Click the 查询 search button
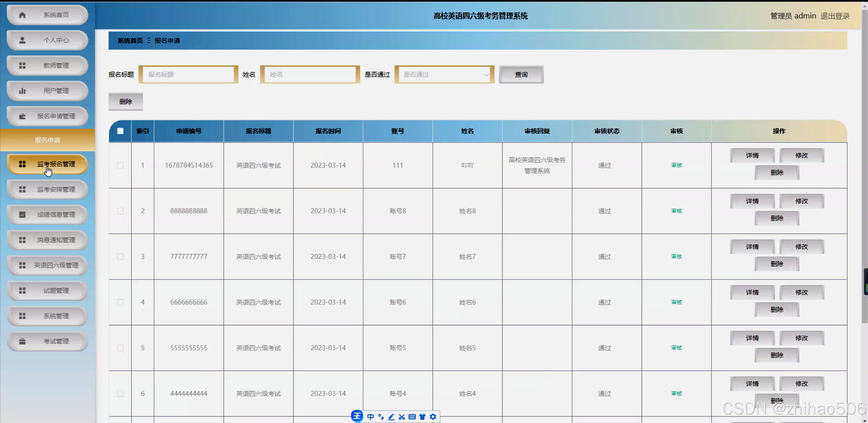The height and width of the screenshot is (423, 868). click(x=521, y=75)
